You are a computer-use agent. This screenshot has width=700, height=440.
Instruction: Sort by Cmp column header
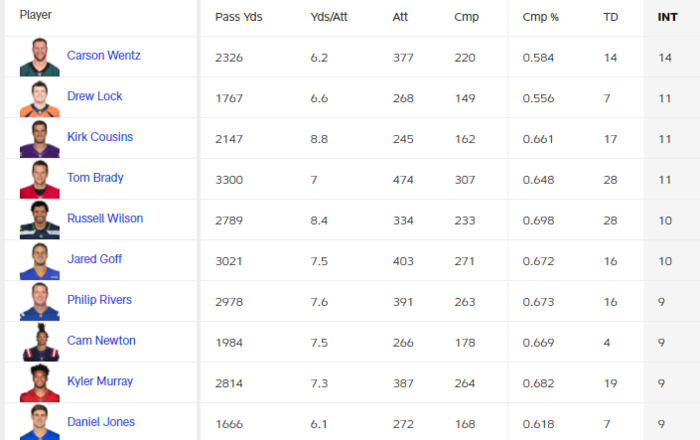(x=466, y=17)
